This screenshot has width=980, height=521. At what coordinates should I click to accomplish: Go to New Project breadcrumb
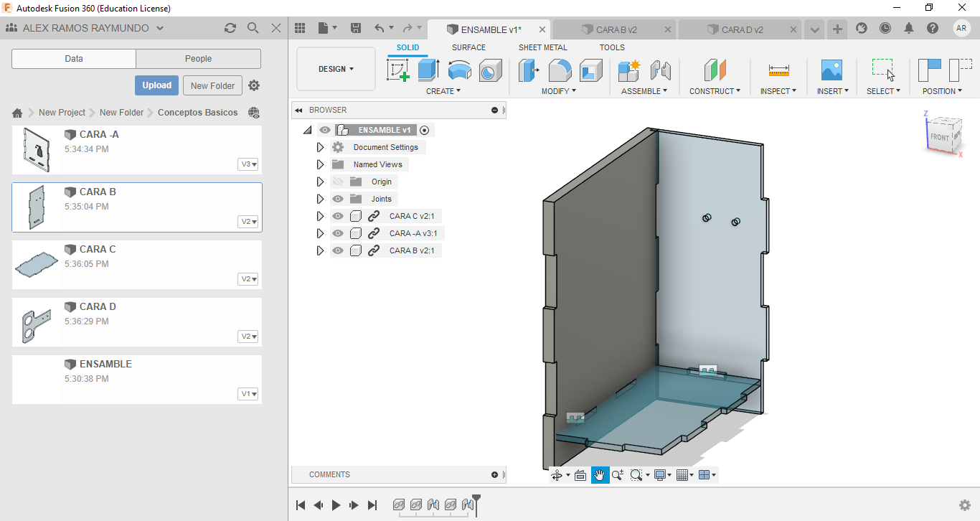pos(62,113)
